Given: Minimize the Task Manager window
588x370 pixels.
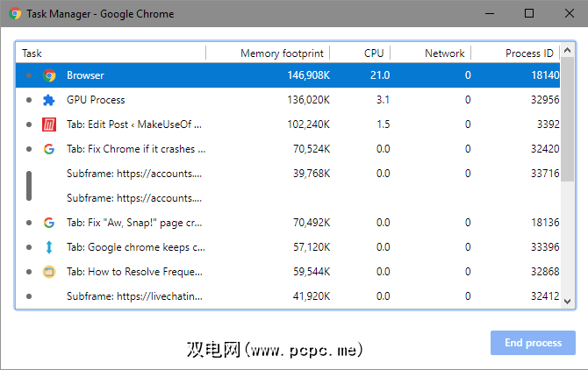Looking at the screenshot, I should (490, 13).
